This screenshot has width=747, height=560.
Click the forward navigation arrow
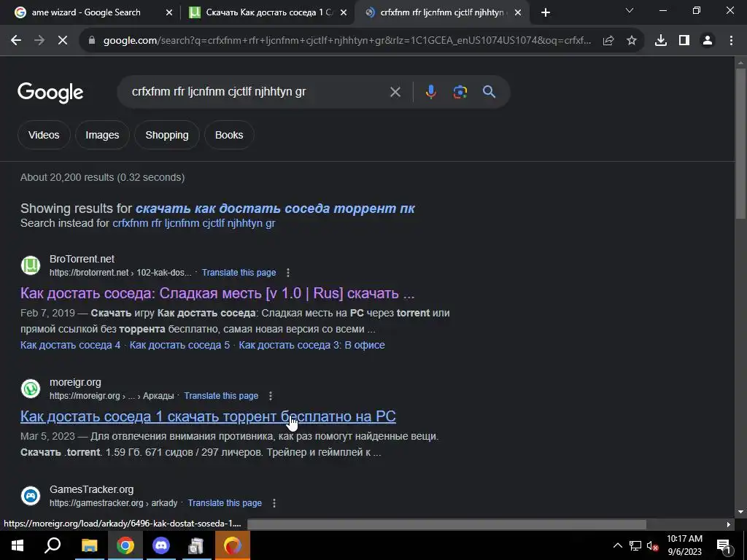(x=39, y=41)
